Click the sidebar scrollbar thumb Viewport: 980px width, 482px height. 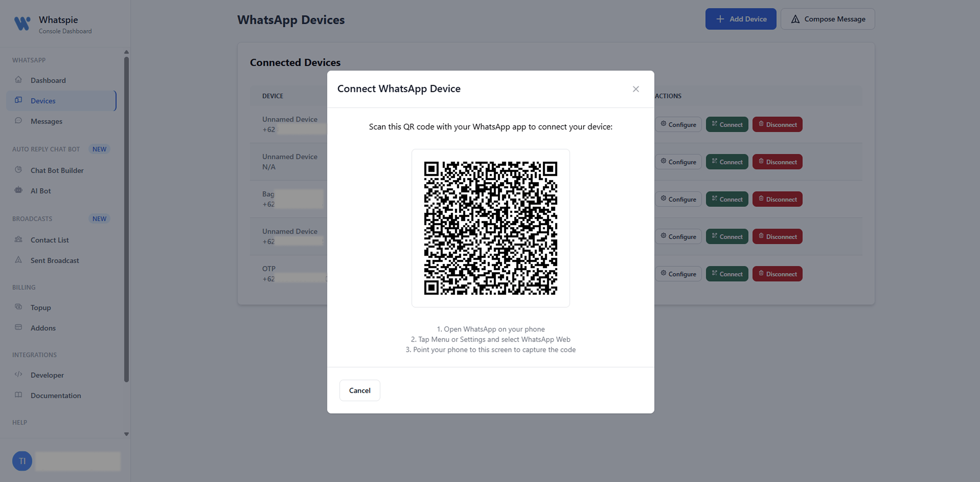point(126,219)
